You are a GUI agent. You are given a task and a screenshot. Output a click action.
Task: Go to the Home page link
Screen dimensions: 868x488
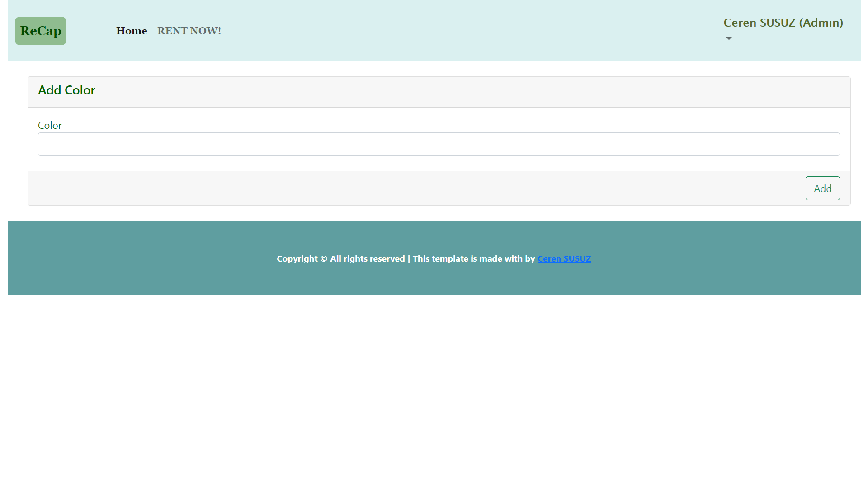[132, 31]
